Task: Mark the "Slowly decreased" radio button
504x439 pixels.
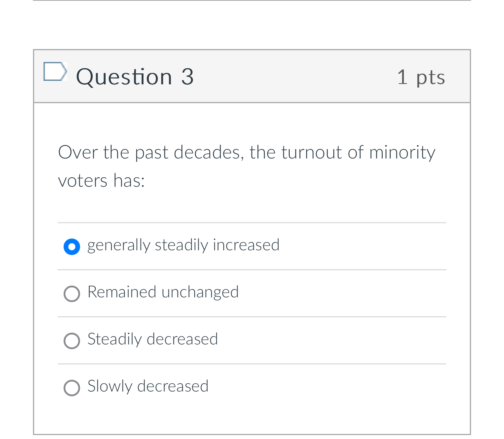Action: pyautogui.click(x=72, y=388)
